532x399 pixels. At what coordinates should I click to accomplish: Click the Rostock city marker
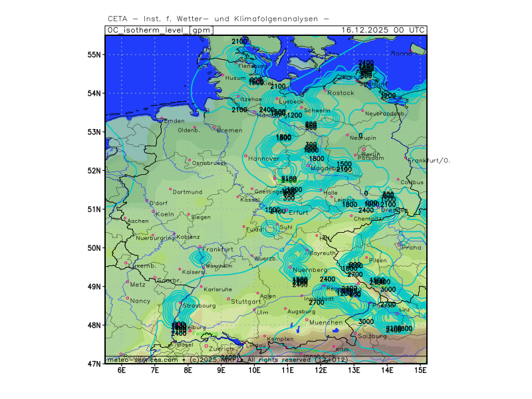(x=325, y=90)
